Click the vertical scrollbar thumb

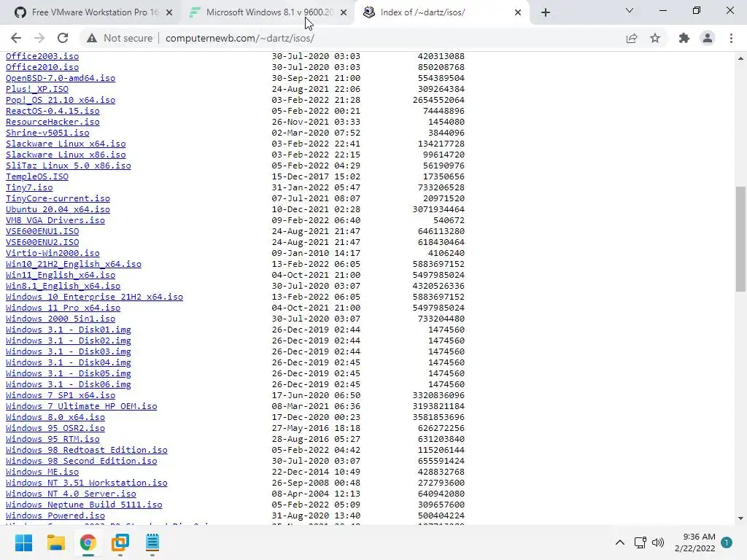click(740, 238)
